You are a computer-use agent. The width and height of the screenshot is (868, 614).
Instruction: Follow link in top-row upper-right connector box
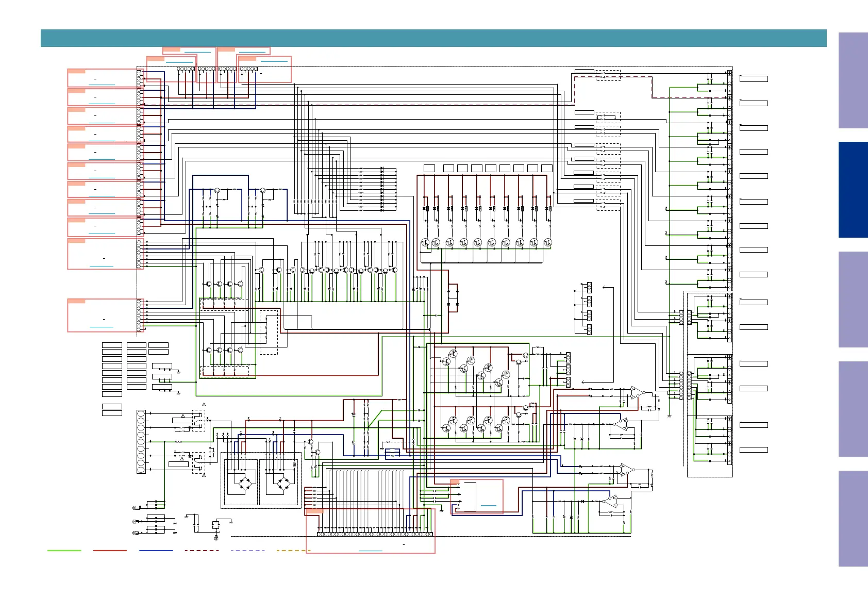(252, 52)
